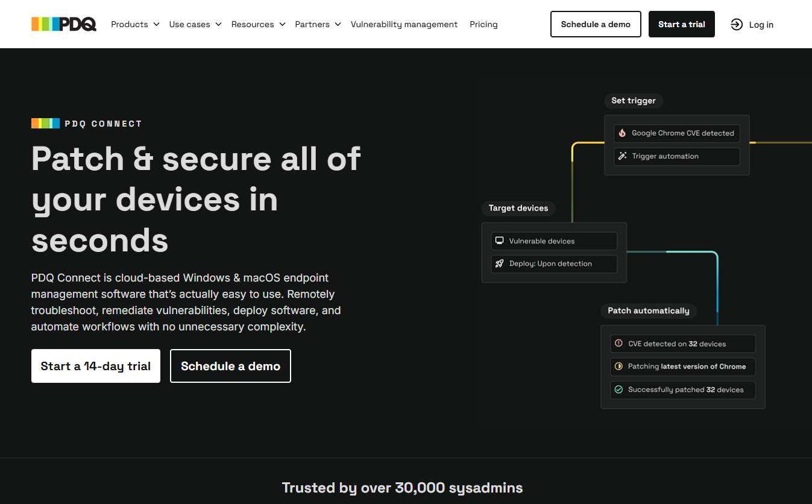Click the Successfully patched 32 devices row

682,389
